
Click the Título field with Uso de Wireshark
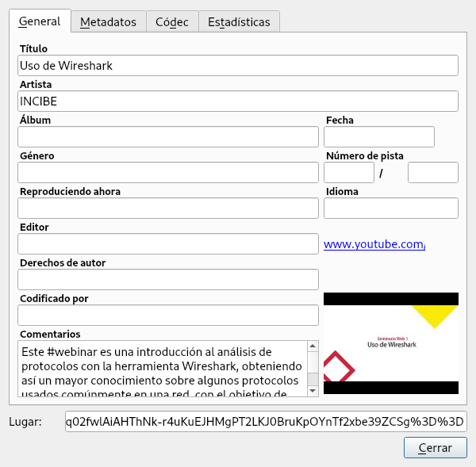click(x=238, y=66)
